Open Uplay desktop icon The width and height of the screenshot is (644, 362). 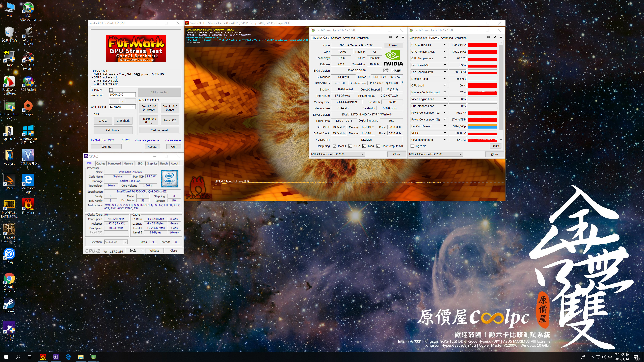tap(9, 256)
